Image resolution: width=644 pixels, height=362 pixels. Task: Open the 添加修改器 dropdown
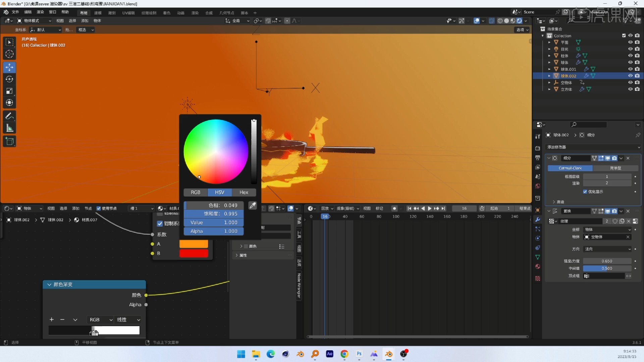click(x=593, y=147)
